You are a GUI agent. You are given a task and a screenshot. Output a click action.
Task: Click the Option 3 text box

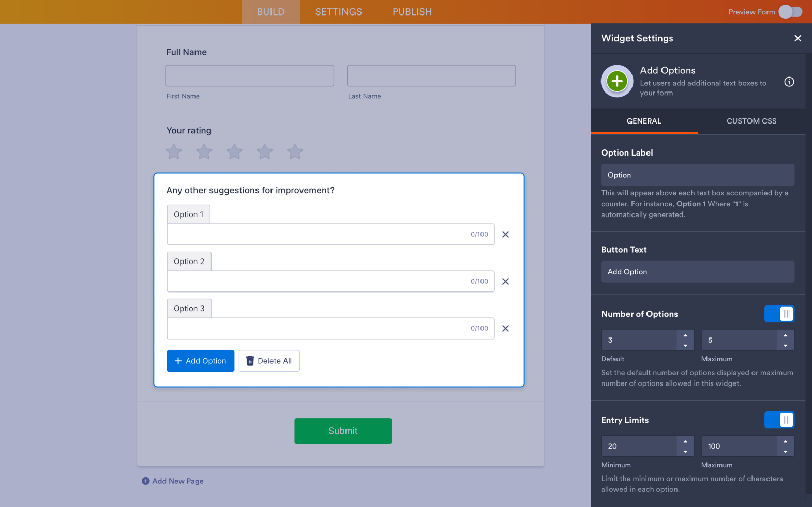click(330, 328)
